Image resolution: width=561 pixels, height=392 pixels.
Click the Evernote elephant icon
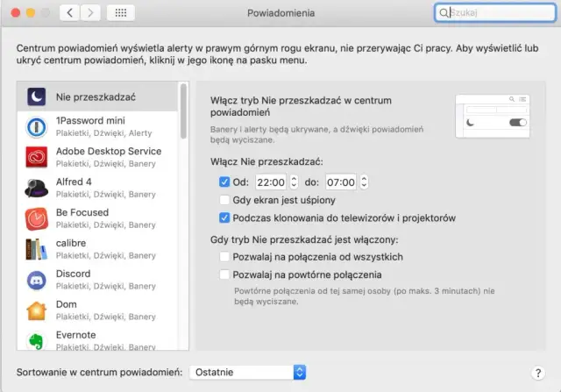[36, 341]
